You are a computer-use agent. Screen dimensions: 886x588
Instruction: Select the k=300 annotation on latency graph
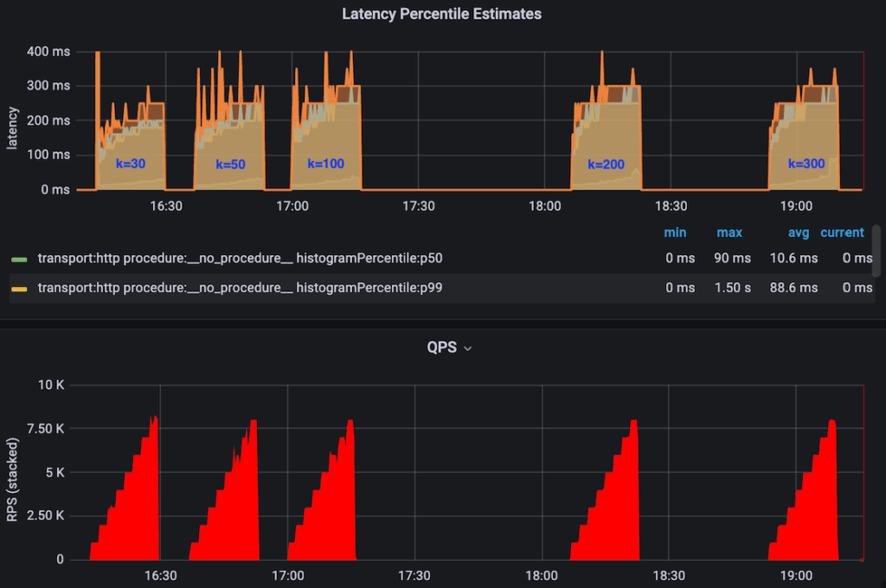click(806, 163)
